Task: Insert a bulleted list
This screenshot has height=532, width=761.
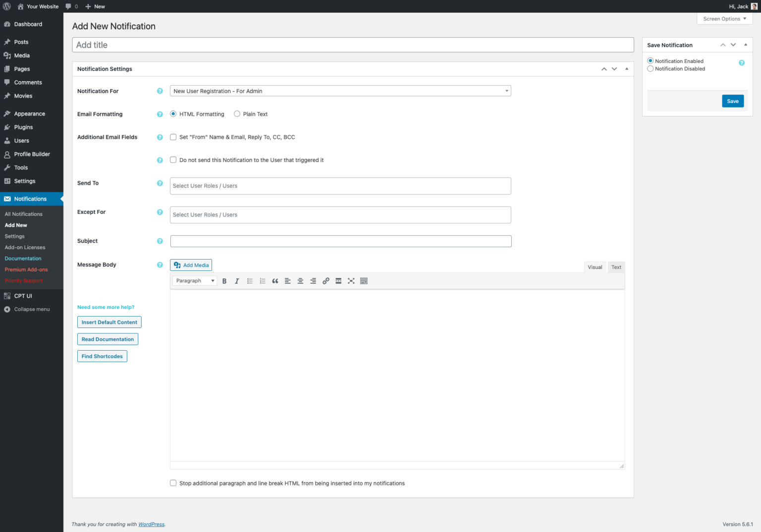Action: click(x=250, y=281)
